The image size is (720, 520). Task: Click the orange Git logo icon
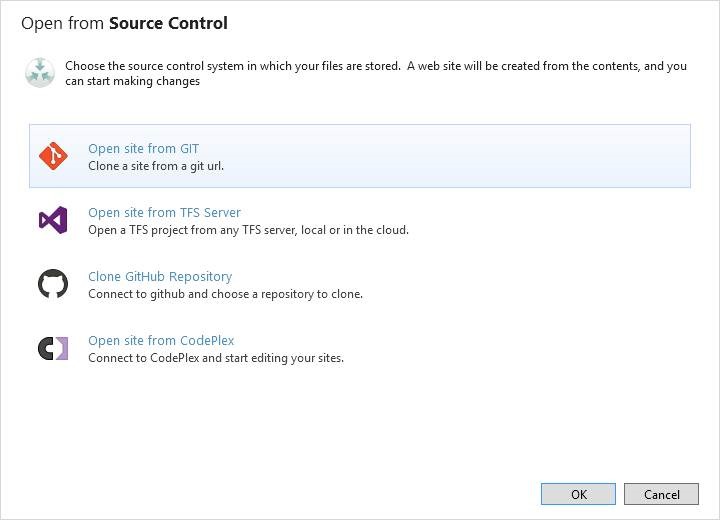[x=53, y=156]
